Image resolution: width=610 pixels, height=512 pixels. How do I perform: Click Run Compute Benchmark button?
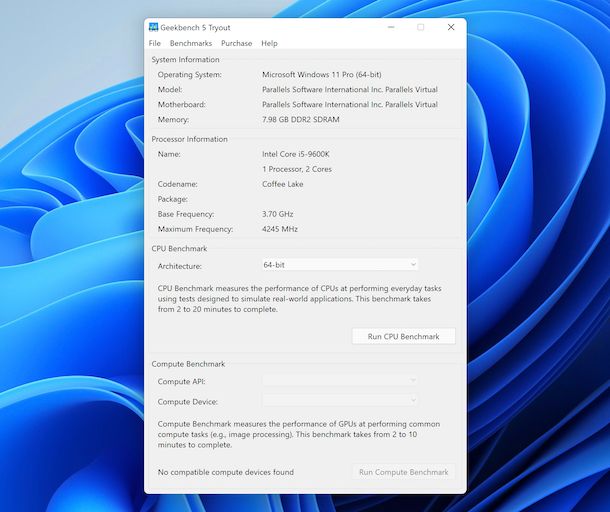[403, 472]
